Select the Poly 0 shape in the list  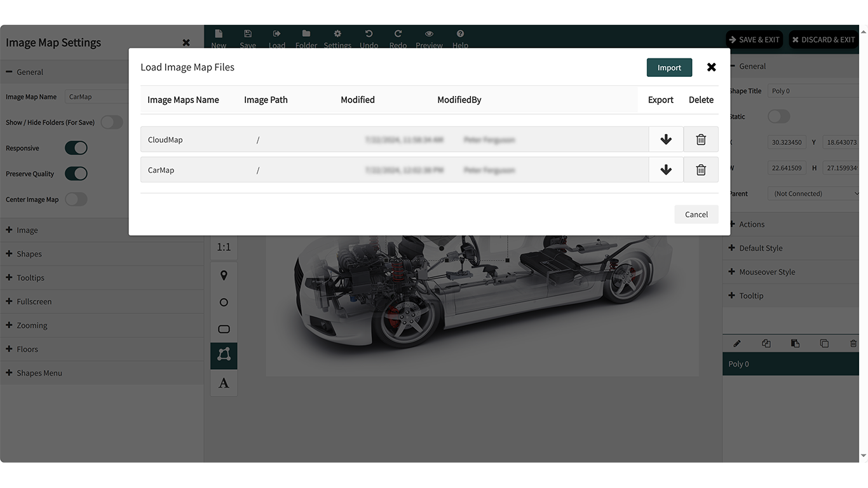(x=791, y=364)
